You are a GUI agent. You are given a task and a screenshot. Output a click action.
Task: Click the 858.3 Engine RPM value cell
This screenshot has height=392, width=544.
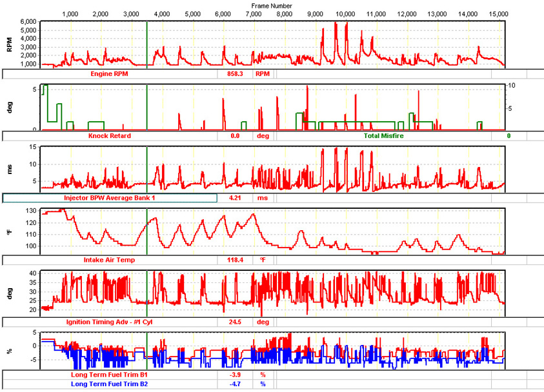point(235,74)
